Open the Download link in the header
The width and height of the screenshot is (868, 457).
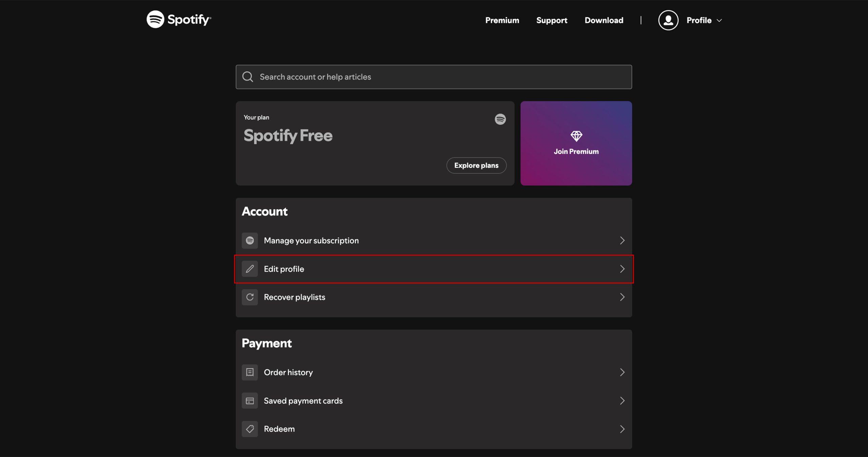pyautogui.click(x=604, y=20)
